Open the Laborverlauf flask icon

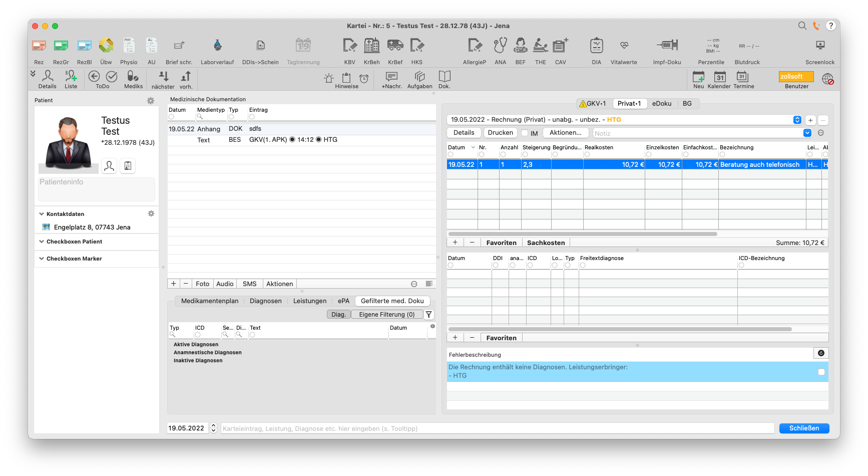[217, 45]
